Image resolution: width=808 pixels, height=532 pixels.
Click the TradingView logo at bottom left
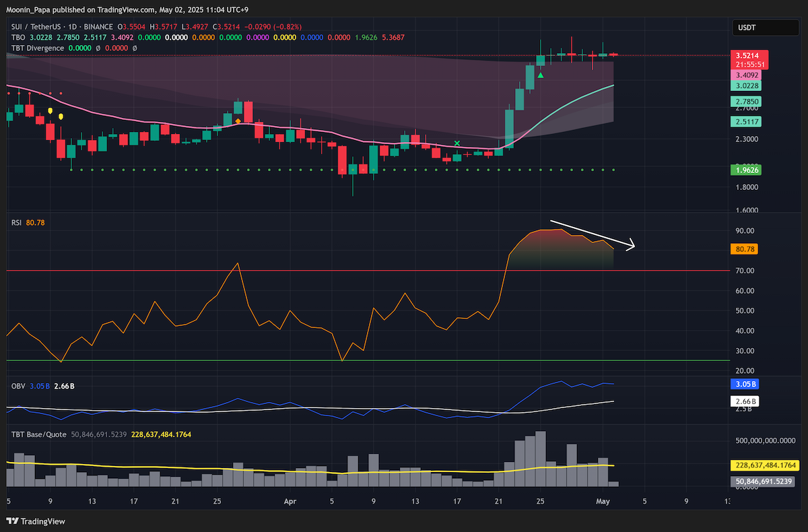click(x=31, y=521)
